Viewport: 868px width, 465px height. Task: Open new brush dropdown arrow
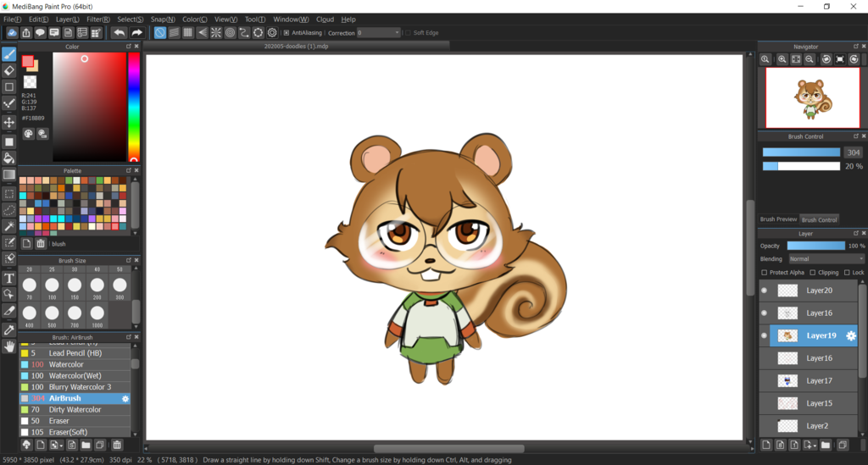click(61, 445)
